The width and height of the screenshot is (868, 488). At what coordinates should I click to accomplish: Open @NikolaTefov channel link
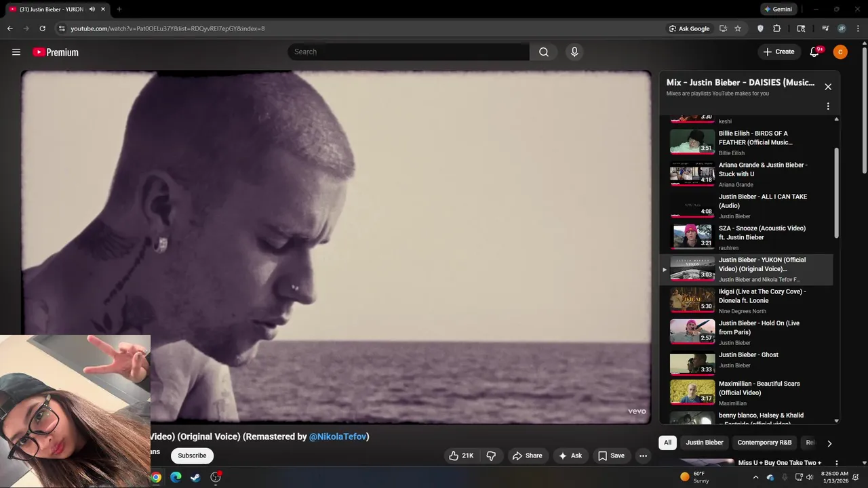coord(338,437)
